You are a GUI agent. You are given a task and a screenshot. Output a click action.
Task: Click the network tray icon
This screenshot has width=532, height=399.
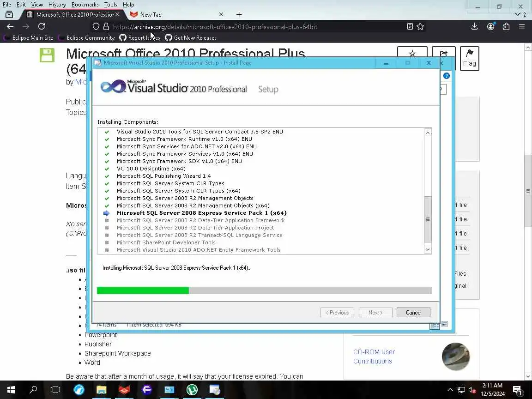(x=461, y=390)
